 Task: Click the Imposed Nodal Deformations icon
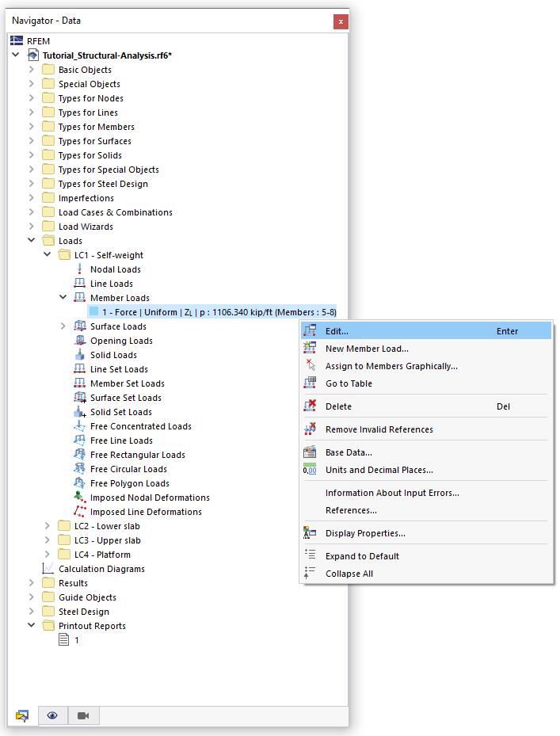point(80,497)
